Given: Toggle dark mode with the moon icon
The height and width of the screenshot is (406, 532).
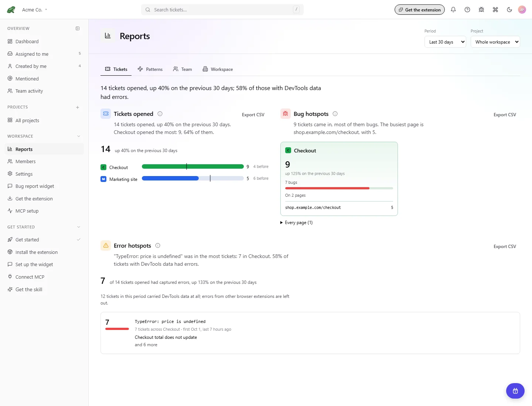Looking at the screenshot, I should [x=509, y=10].
